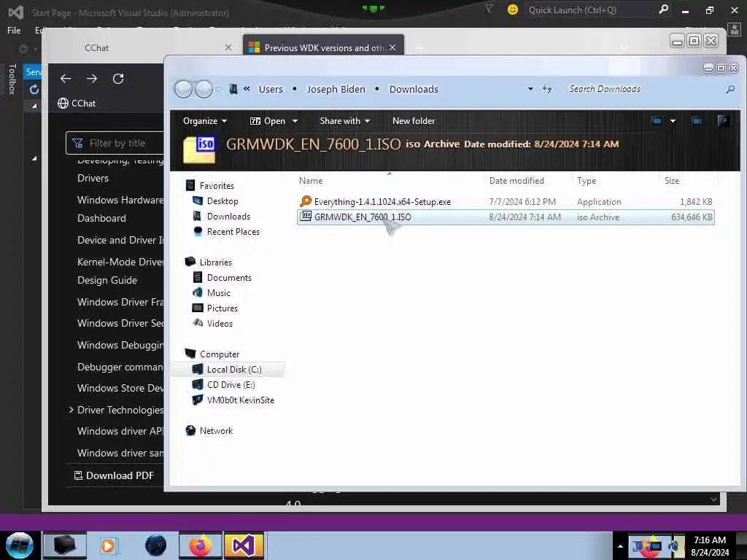The width and height of the screenshot is (747, 560).
Task: Switch to the CChat browser tab
Action: tap(97, 47)
